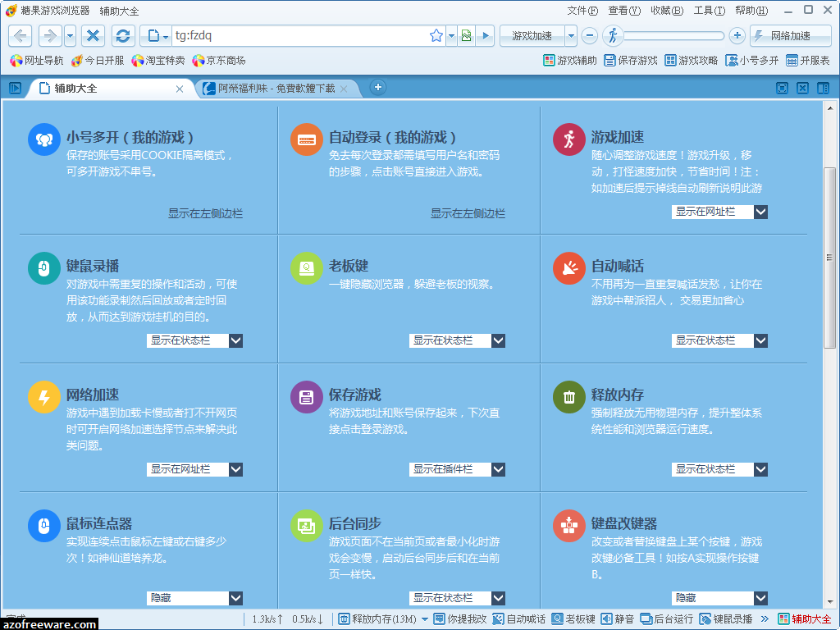Open 网址导航 bookmark link
This screenshot has height=630, width=840.
36,61
